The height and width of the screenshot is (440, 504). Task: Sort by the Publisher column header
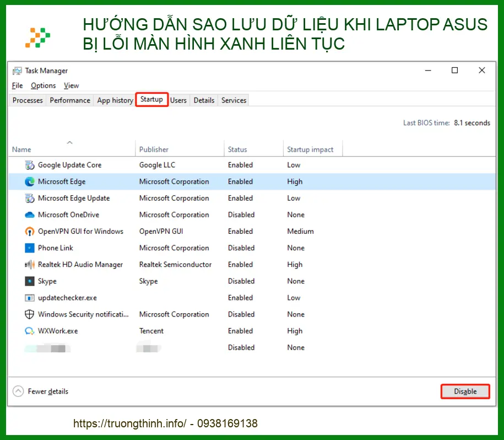(154, 149)
